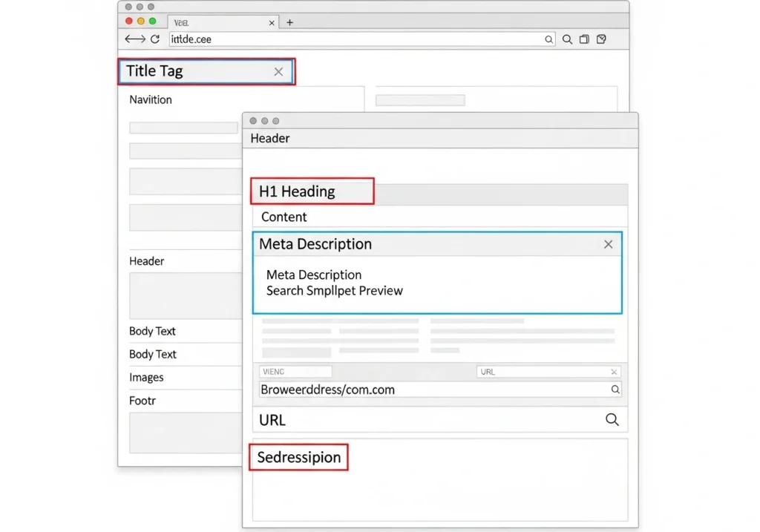Open a new tab with the plus icon
Viewport: 760px width, 532px height.
(x=290, y=22)
